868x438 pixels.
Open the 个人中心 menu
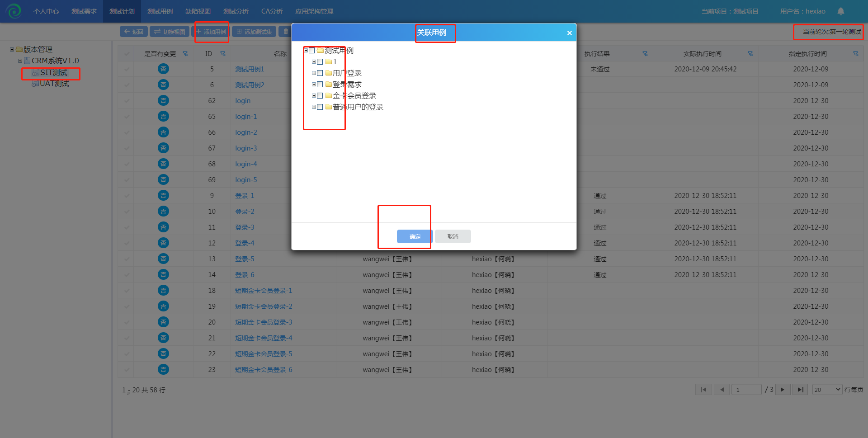pos(46,11)
